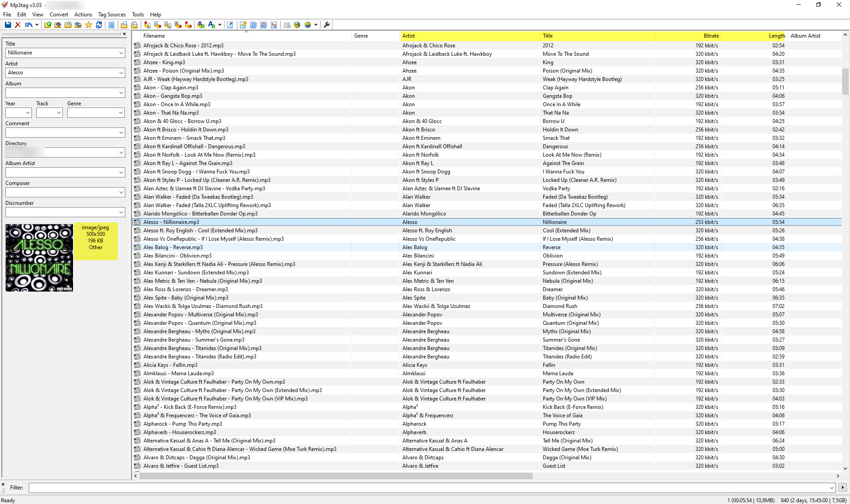Click the Tag to Tag converter icon

pos(188,25)
